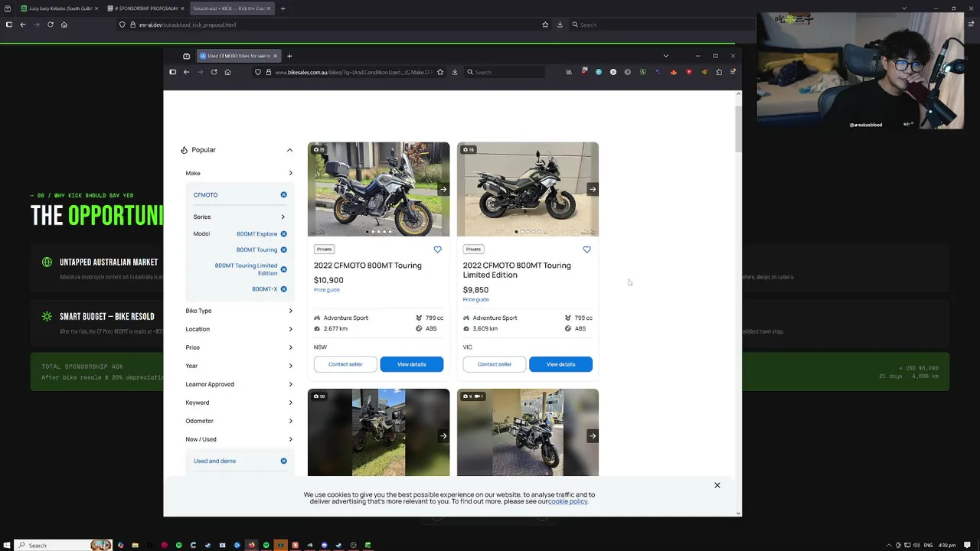View details of $9,850 Limited Edition
This screenshot has width=980, height=551.
[560, 364]
